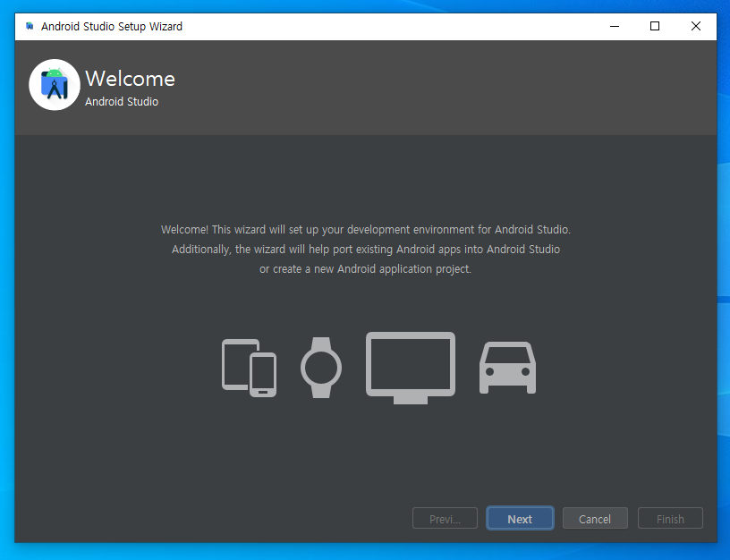Click the line or create a new Android
This screenshot has width=730, height=560.
366,269
